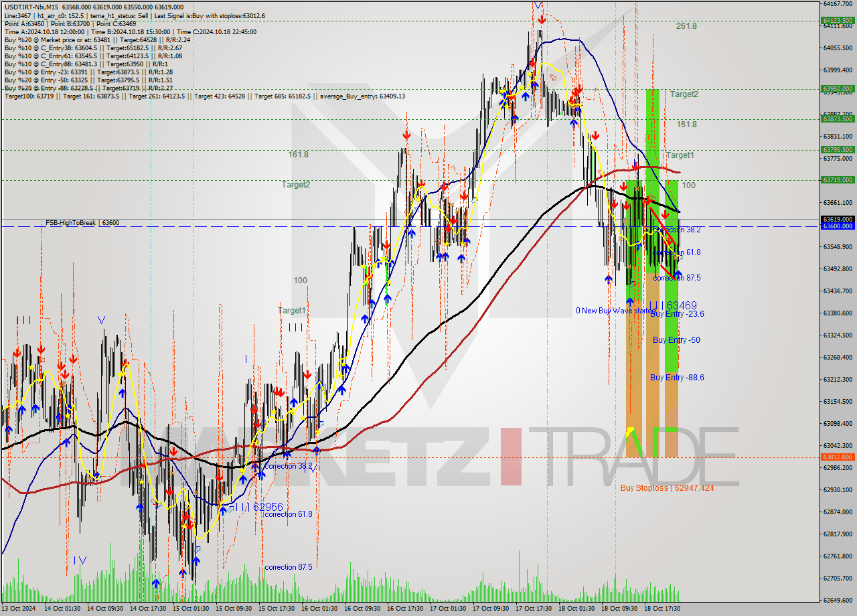Click the 'Target100: 63719' summary line
The height and width of the screenshot is (616, 857).
(204, 96)
